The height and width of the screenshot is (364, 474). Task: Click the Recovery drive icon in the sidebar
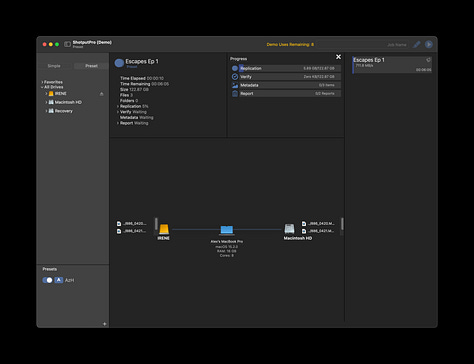click(51, 111)
